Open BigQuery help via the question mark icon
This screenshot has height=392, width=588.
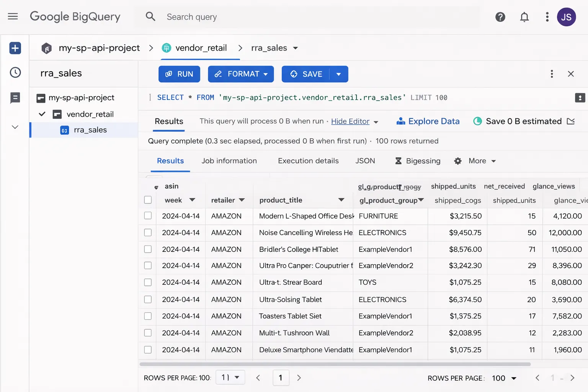tap(500, 17)
